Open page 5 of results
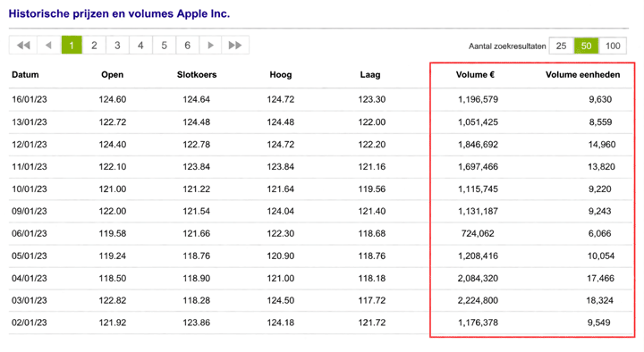Image resolution: width=644 pixels, height=352 pixels. 164,46
